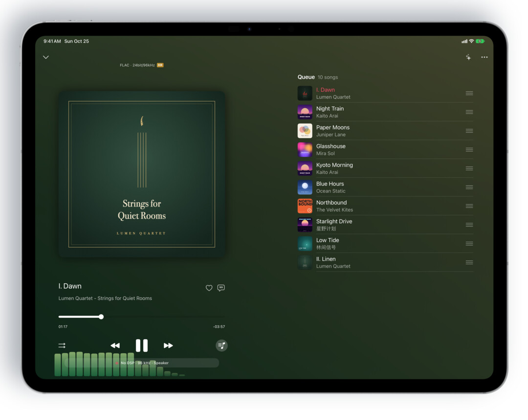This screenshot has height=420, width=528.
Task: Tap the Wi-Fi icon in status bar
Action: point(471,41)
